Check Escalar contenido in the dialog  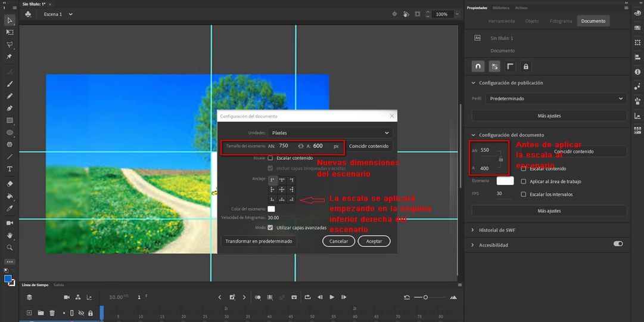(270, 158)
